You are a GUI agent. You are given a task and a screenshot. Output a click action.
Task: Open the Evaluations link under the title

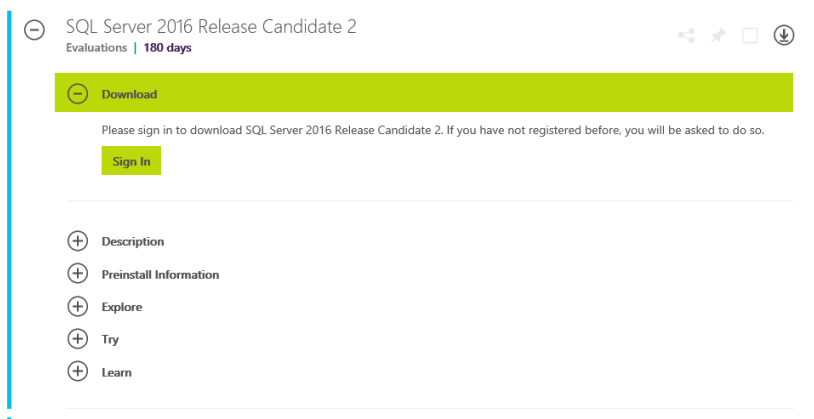point(96,48)
